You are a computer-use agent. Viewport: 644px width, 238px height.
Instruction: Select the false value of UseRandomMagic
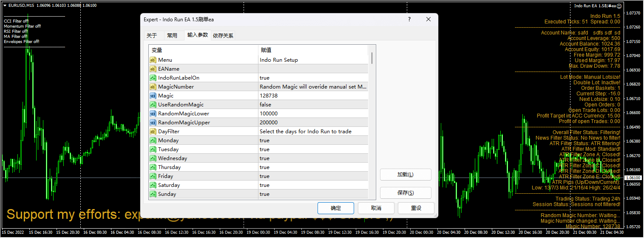tap(265, 105)
